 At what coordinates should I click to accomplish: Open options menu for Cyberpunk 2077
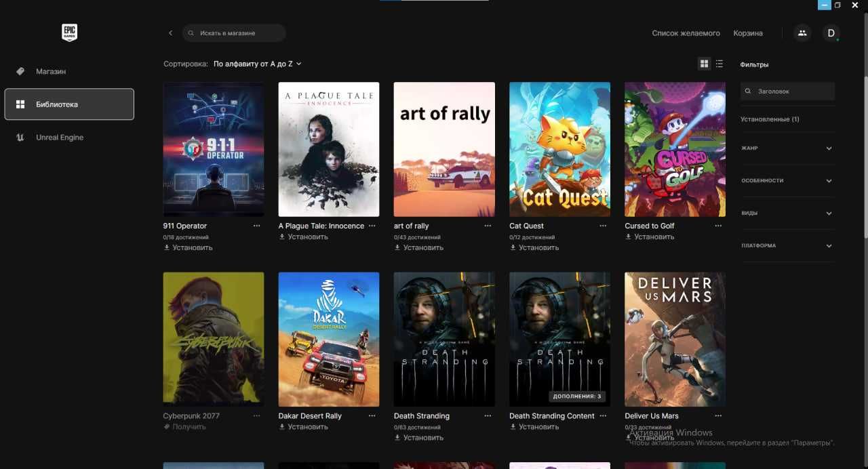[257, 415]
